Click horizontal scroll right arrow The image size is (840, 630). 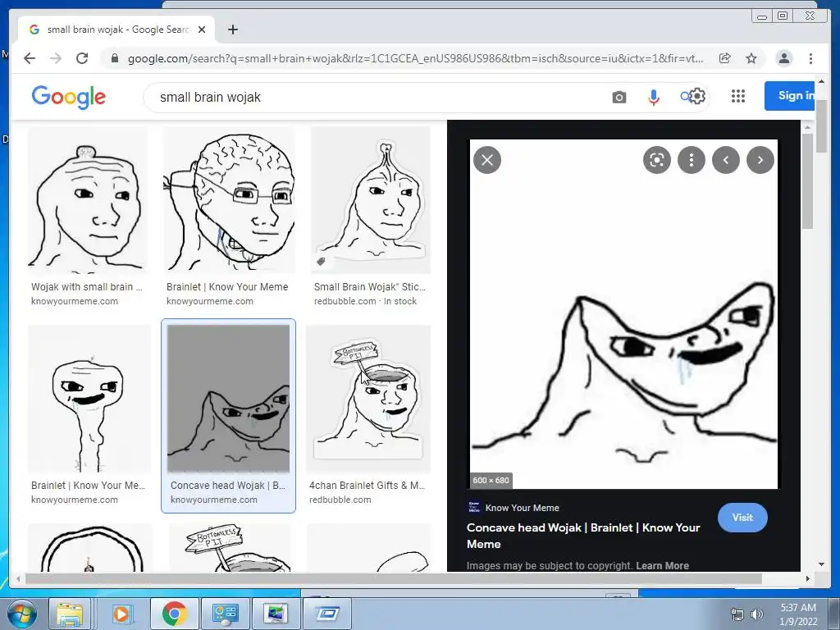(808, 578)
